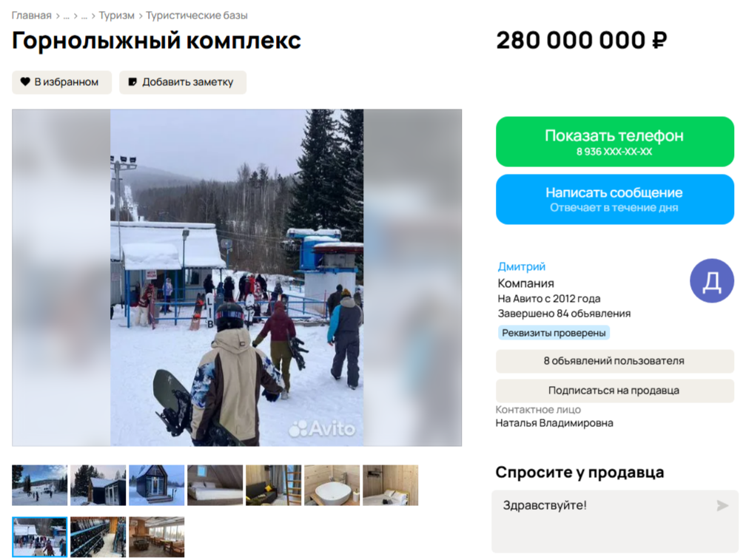Click the Avito watermark on photo
The image size is (746, 560).
click(x=322, y=429)
